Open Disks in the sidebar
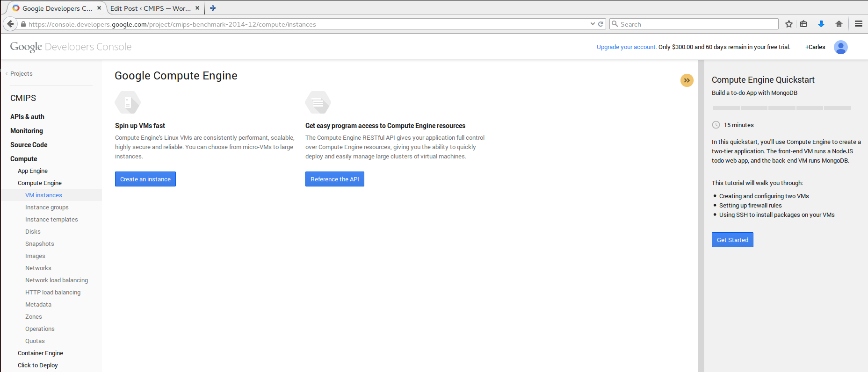The image size is (868, 372). click(x=33, y=232)
